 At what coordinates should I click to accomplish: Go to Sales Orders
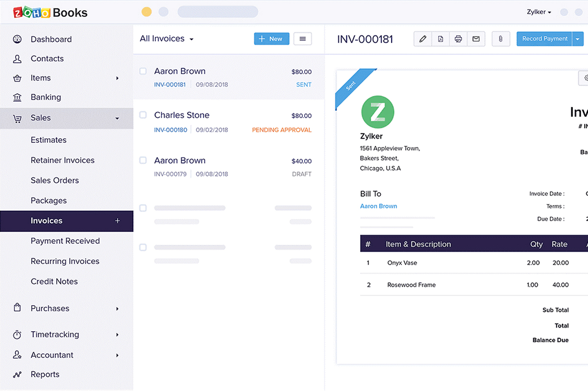(55, 180)
